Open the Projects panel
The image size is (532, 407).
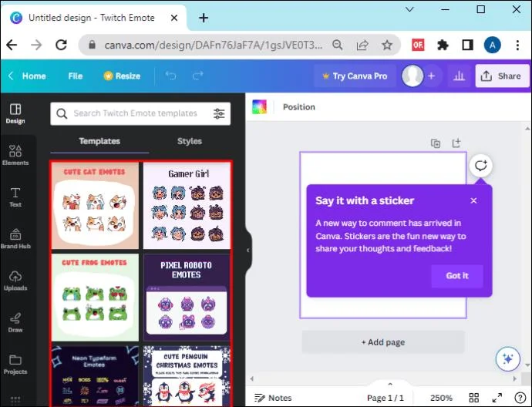(15, 365)
